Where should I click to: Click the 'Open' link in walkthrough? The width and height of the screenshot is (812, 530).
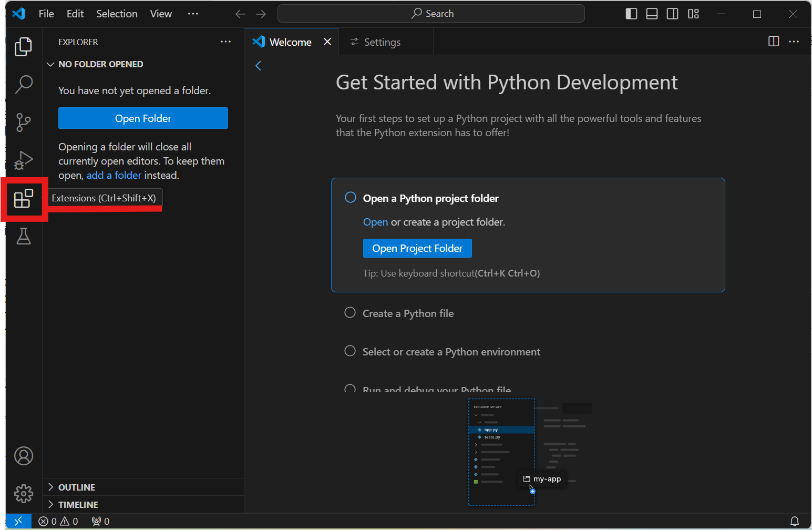tap(375, 222)
